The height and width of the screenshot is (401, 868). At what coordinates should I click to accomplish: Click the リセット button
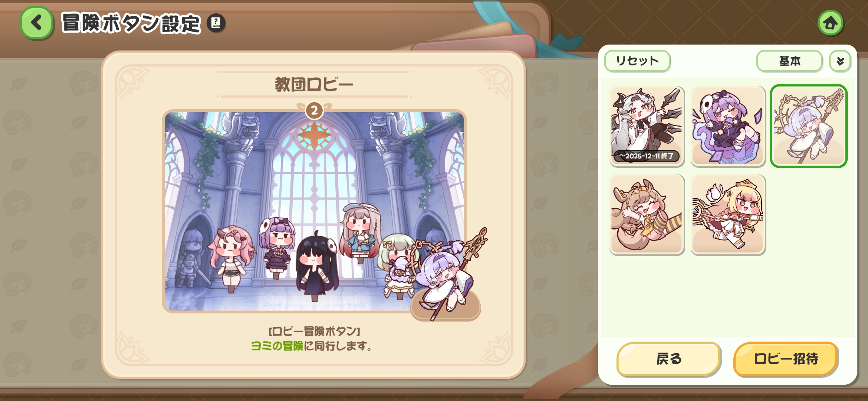click(x=637, y=61)
